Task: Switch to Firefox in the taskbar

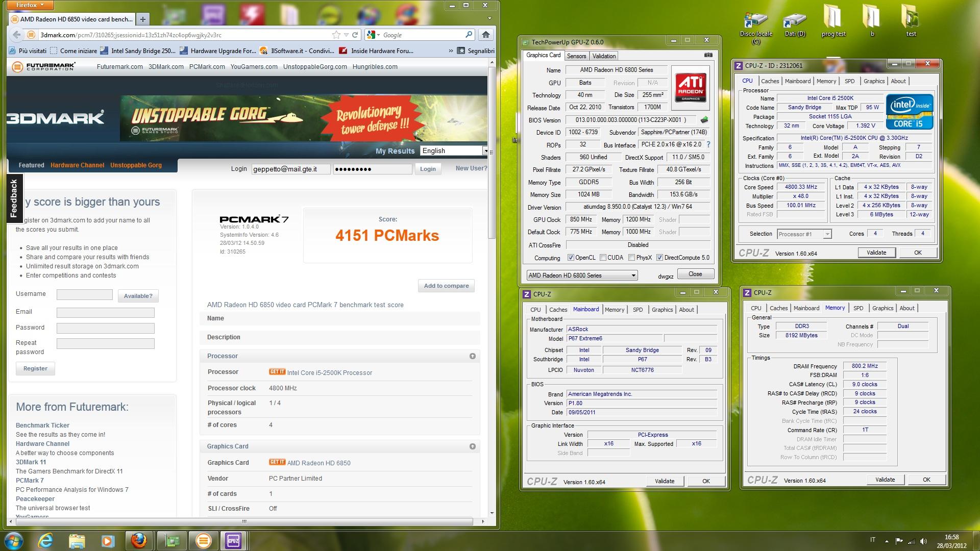Action: pyautogui.click(x=139, y=540)
